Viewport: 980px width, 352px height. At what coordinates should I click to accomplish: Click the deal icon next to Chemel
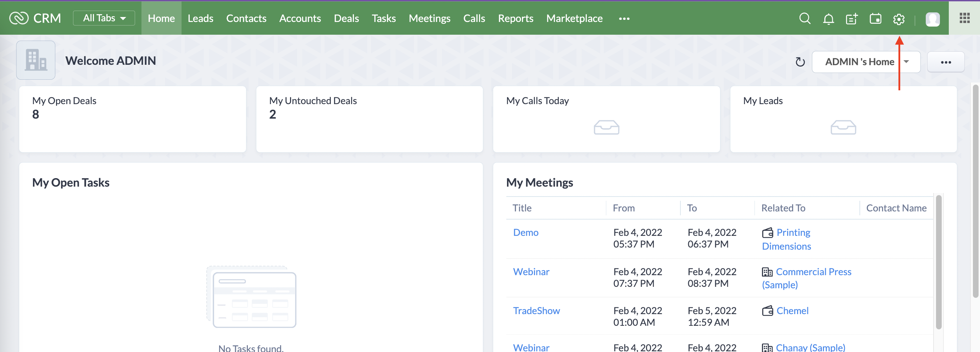click(767, 311)
